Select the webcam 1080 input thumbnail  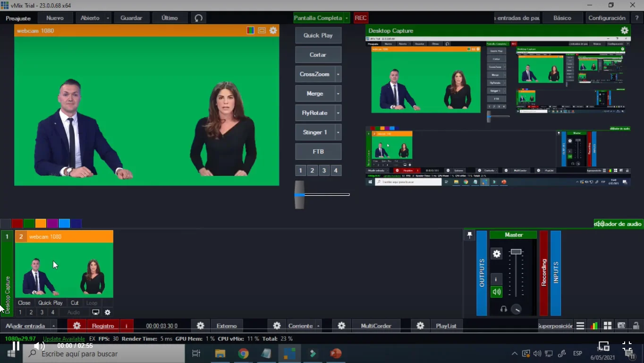click(x=64, y=270)
